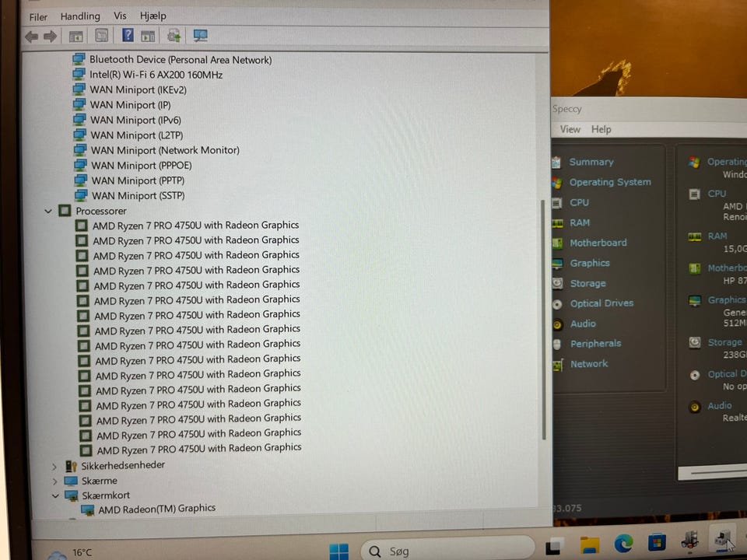The height and width of the screenshot is (560, 747).
Task: Click the scan for hardware changes monitor icon
Action: click(x=200, y=36)
